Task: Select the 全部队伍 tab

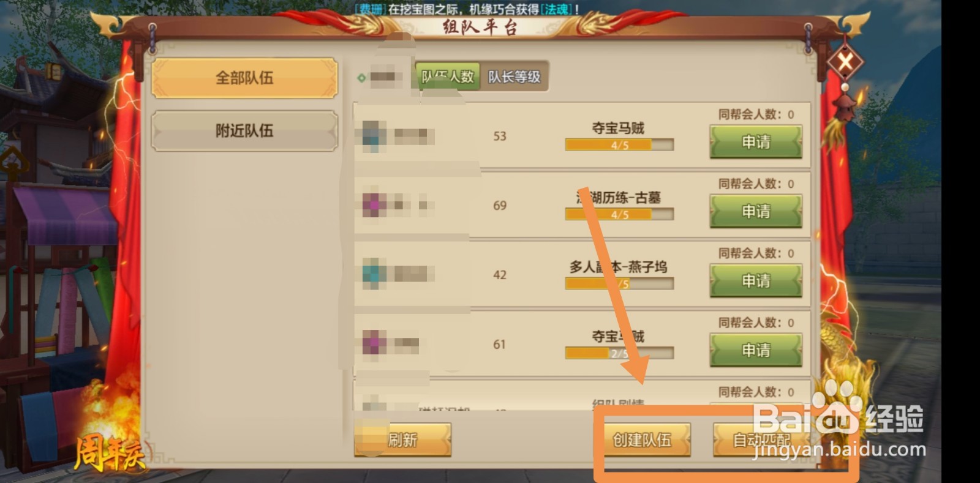Action: click(x=244, y=78)
